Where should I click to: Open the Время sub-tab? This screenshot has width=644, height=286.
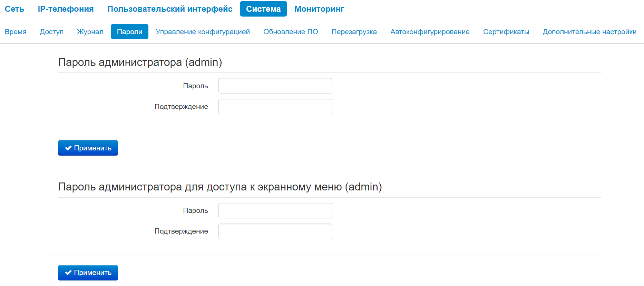pos(16,32)
